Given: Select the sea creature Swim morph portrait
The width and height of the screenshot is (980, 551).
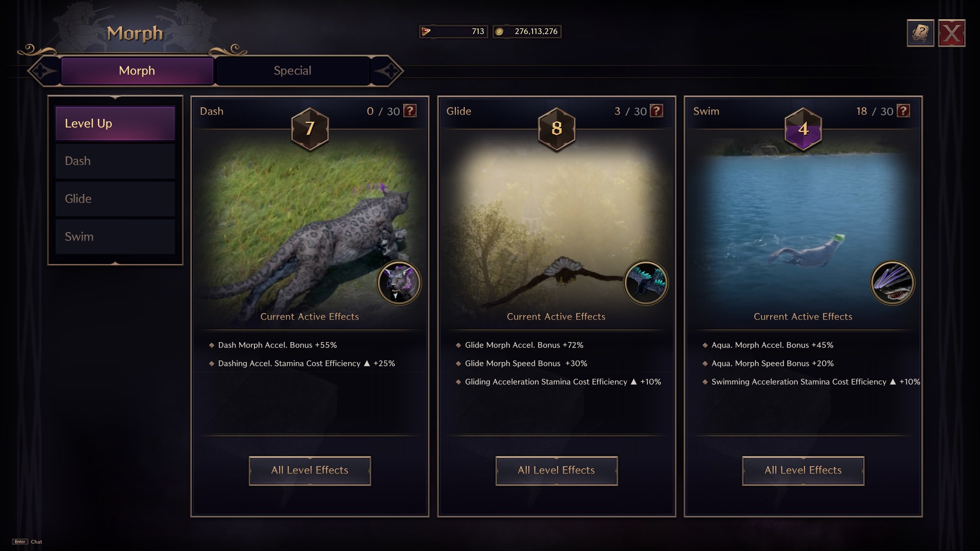Looking at the screenshot, I should [x=893, y=283].
